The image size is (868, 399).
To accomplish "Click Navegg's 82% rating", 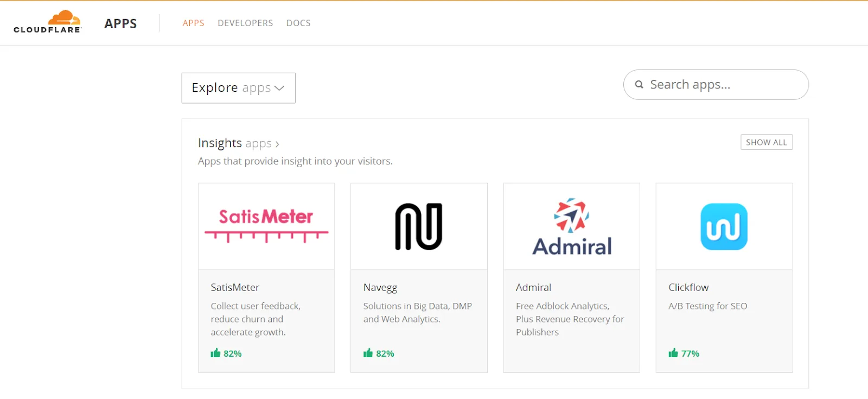I will coord(385,353).
